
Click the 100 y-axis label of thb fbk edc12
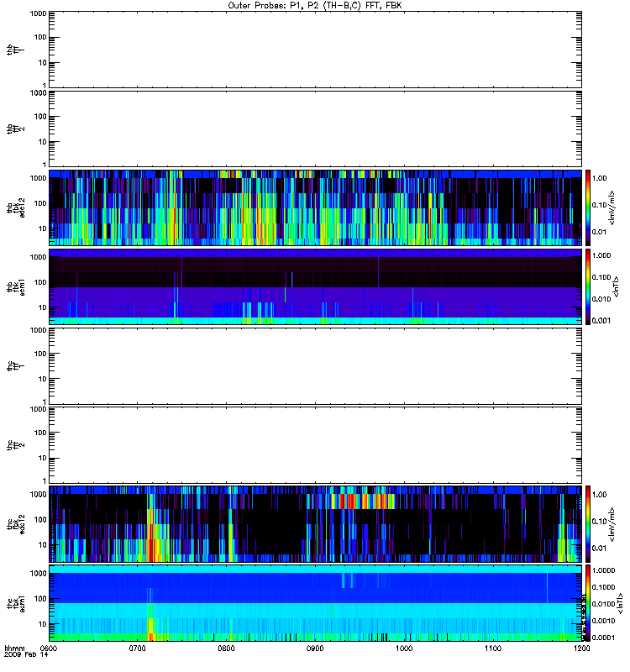click(40, 203)
